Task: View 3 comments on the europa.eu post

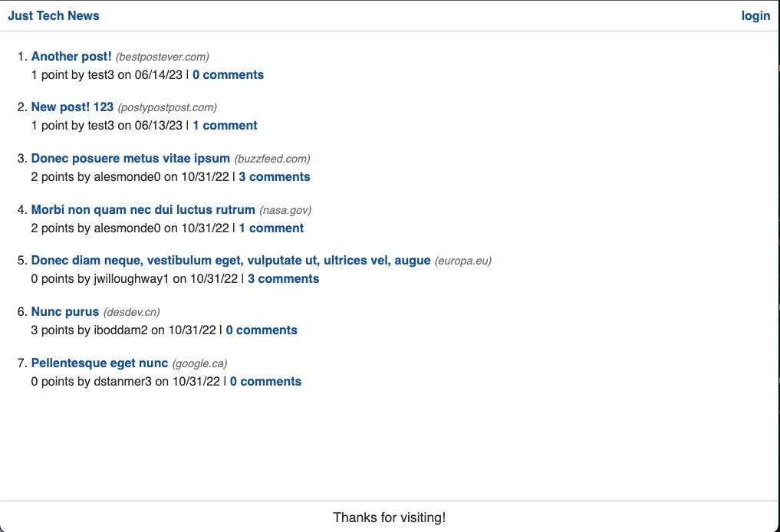Action: click(x=283, y=278)
